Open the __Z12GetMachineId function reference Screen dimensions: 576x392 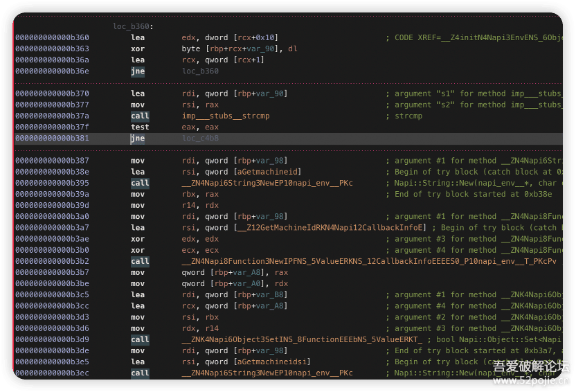330,227
